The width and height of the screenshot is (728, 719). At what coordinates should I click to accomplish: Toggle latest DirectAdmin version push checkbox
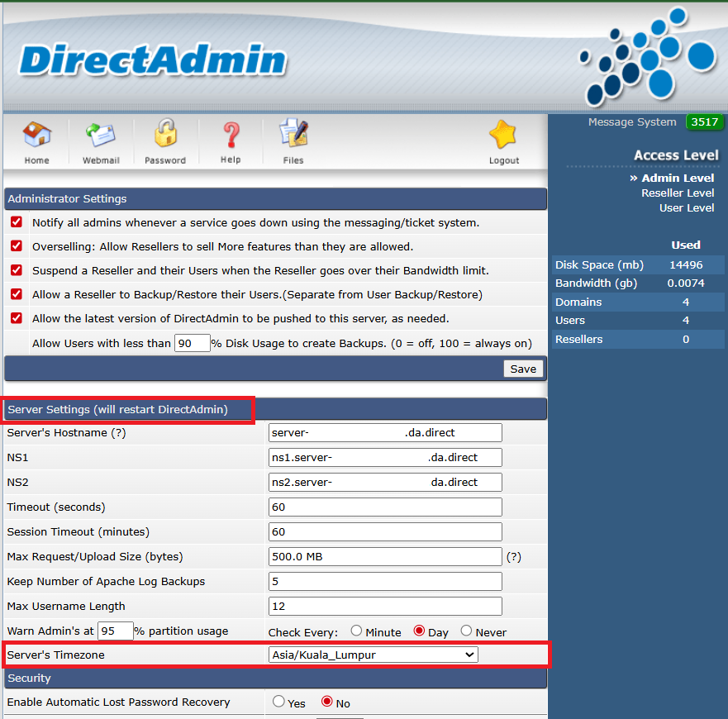(x=17, y=318)
